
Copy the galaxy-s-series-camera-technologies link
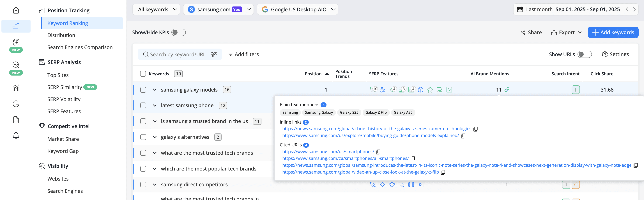pyautogui.click(x=475, y=129)
